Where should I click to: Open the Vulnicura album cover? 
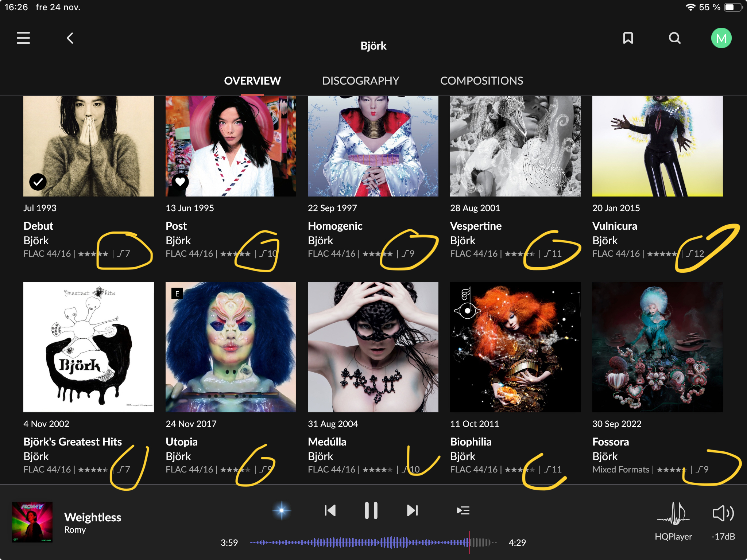tap(658, 147)
